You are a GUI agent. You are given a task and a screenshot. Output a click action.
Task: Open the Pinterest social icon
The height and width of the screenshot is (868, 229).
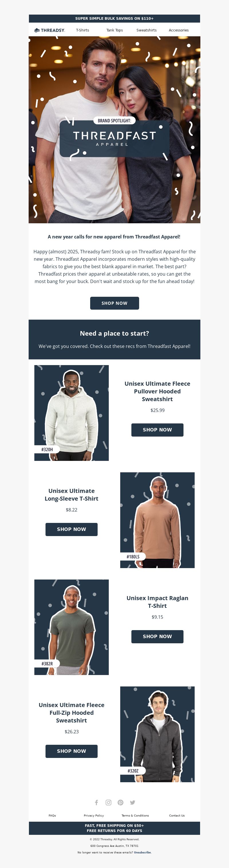121,802
